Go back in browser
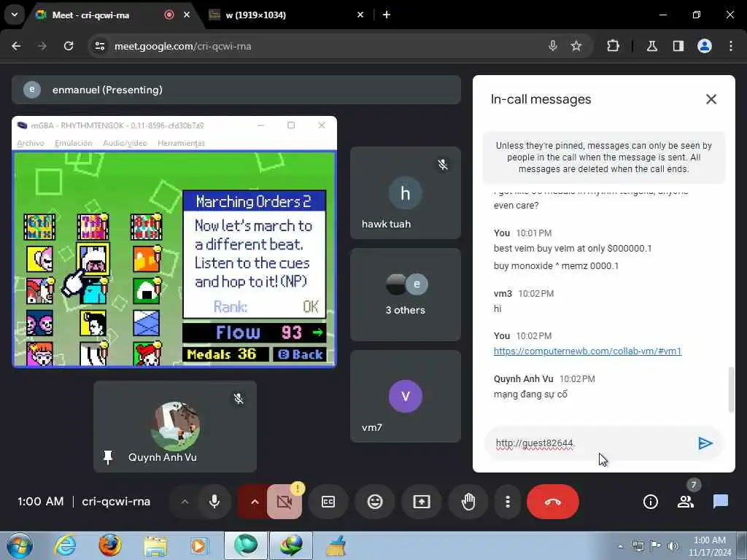This screenshot has width=747, height=560. tap(16, 46)
